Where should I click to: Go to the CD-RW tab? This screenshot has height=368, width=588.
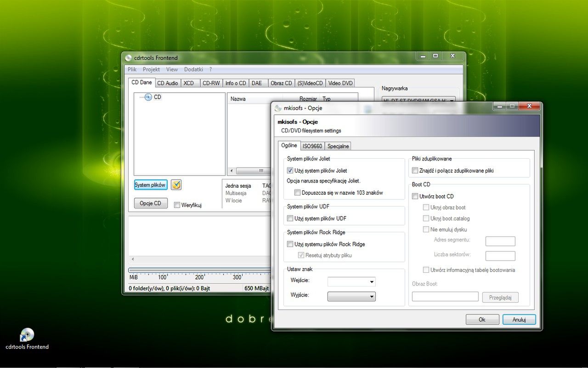pyautogui.click(x=211, y=83)
